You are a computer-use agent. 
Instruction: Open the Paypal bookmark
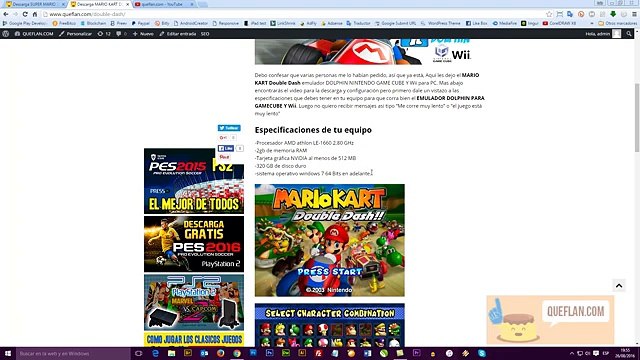click(140, 23)
